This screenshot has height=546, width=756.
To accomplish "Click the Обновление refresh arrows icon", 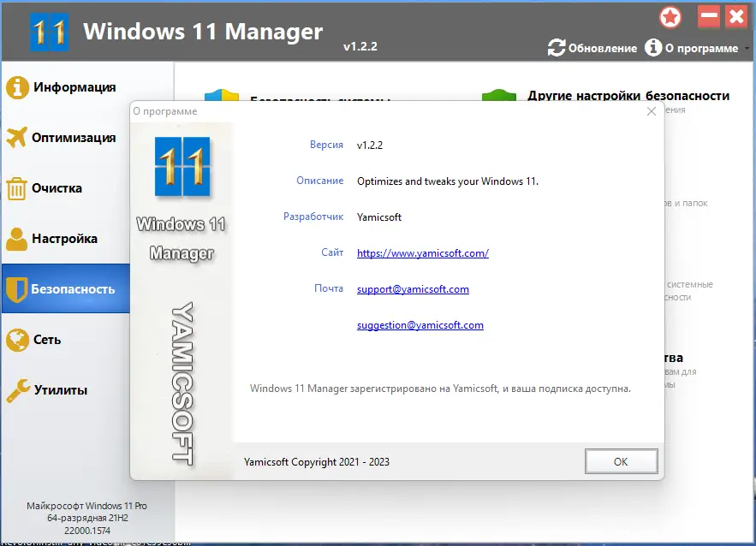I will tap(557, 48).
